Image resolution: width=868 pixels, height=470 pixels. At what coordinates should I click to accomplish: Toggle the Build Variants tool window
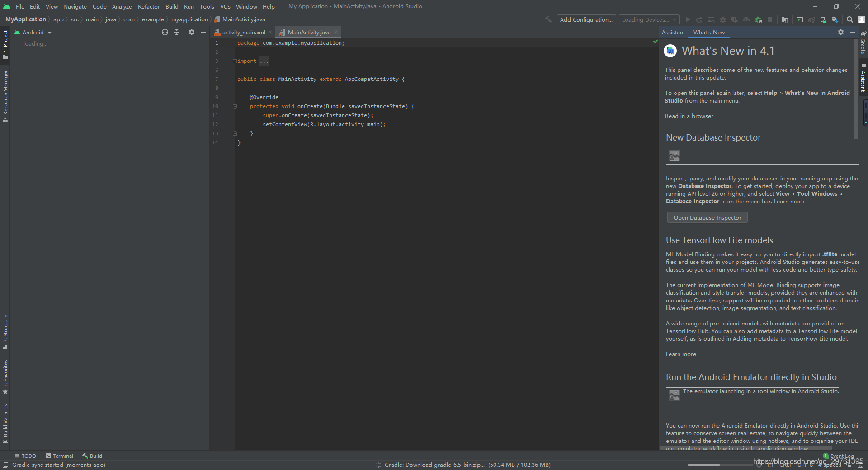tap(5, 424)
